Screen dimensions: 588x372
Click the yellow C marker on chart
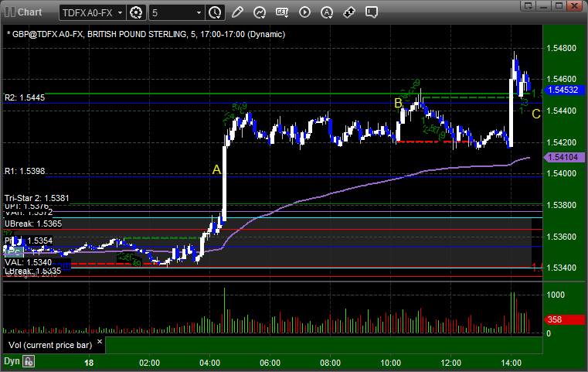pyautogui.click(x=536, y=114)
